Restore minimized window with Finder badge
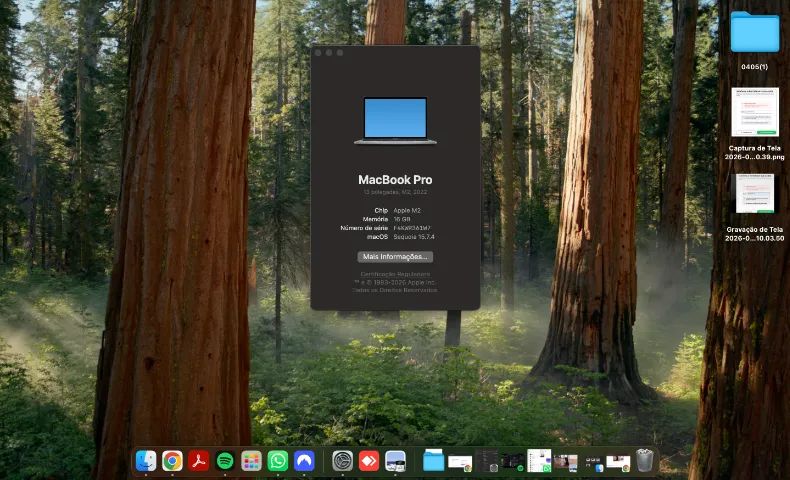Image resolution: width=790 pixels, height=480 pixels. (594, 462)
